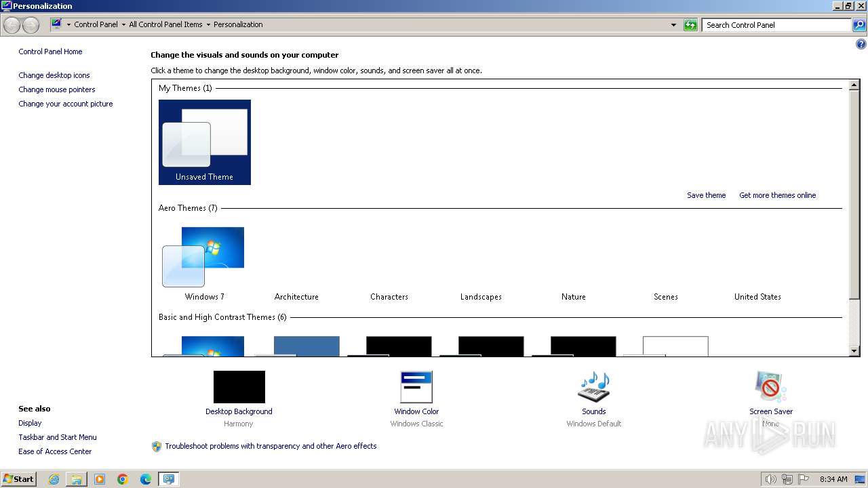868x488 pixels.
Task: Click the Search Control Panel field
Action: [x=776, y=25]
